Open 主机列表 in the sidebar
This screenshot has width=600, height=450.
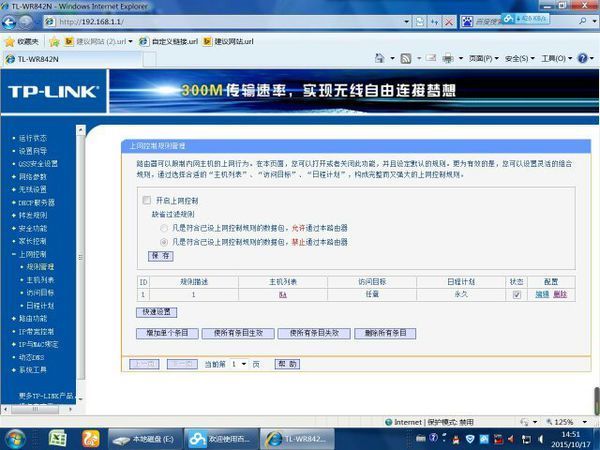pyautogui.click(x=40, y=280)
